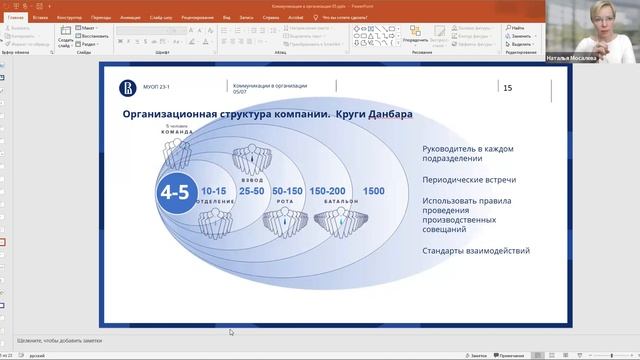Toggle center text alignment icon
The image size is (640, 360).
point(233,42)
